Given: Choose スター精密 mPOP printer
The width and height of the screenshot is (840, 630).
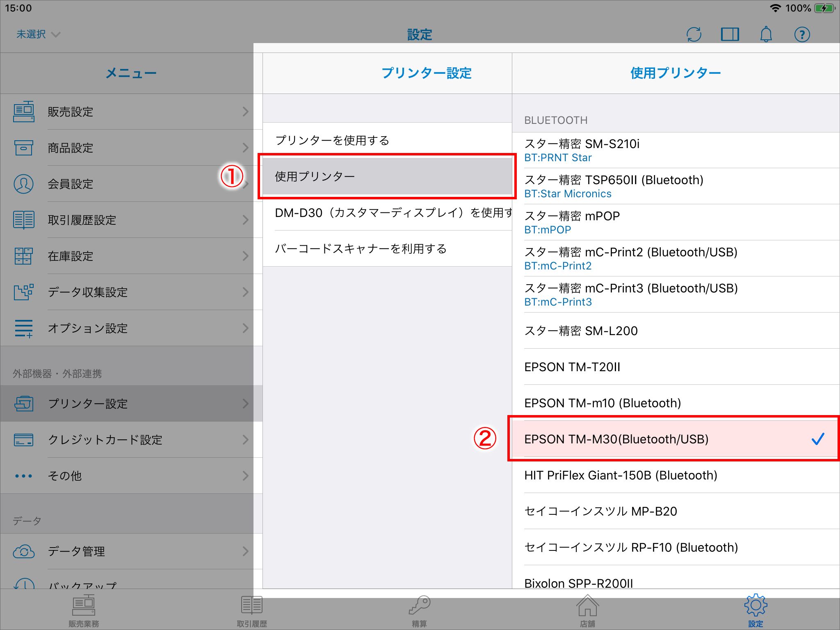Looking at the screenshot, I should tap(676, 222).
